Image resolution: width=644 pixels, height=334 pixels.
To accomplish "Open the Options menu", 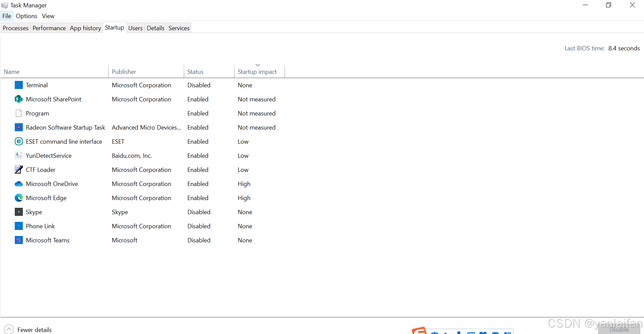I will pos(27,16).
